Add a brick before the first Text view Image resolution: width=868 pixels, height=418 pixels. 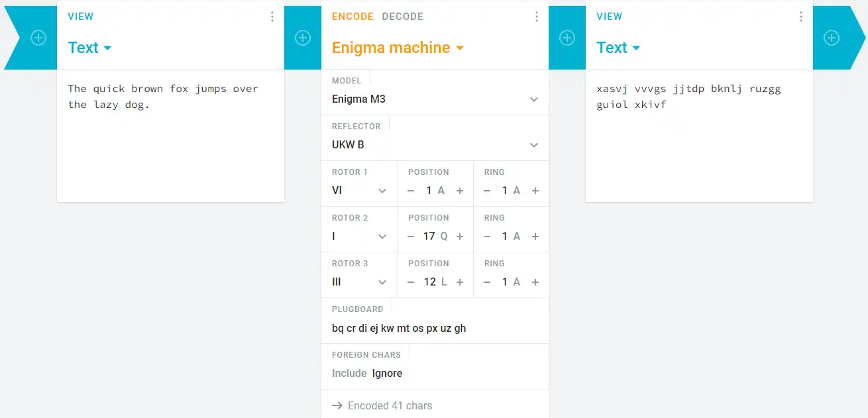pos(38,38)
